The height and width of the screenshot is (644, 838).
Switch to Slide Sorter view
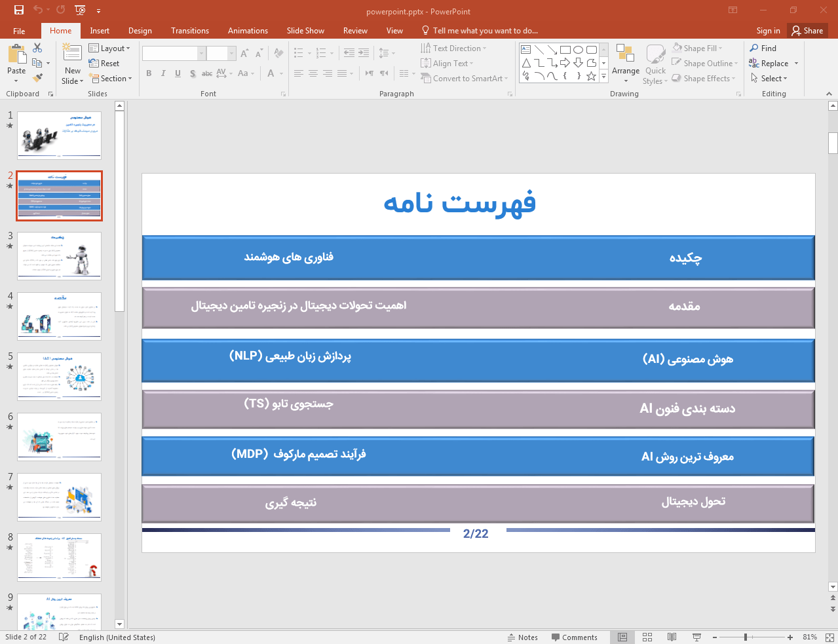(647, 637)
